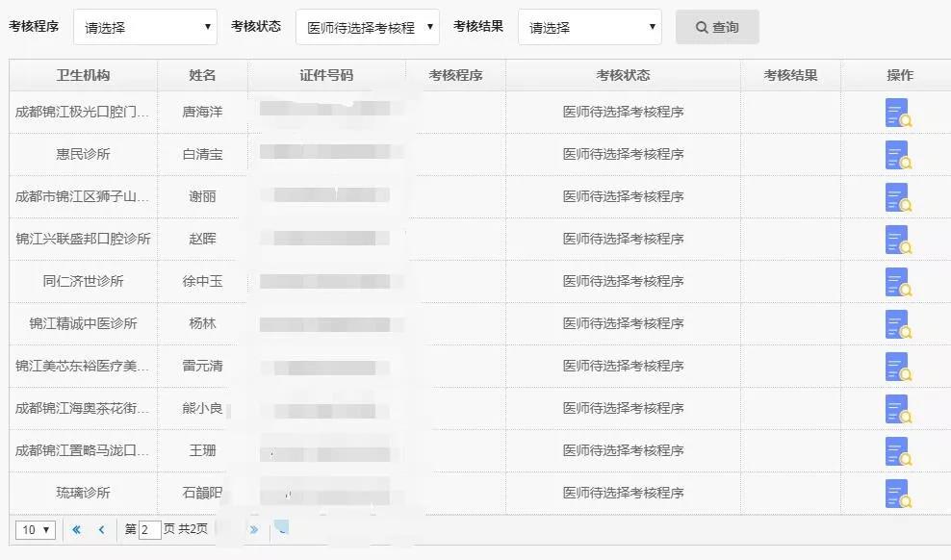Open details for 唐海洋's record
Screen dimensions: 951x560
point(900,113)
